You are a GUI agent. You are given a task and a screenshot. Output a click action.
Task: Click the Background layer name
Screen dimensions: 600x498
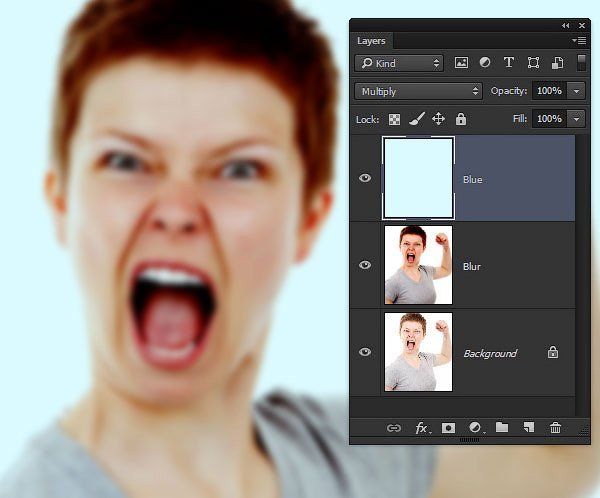(490, 353)
